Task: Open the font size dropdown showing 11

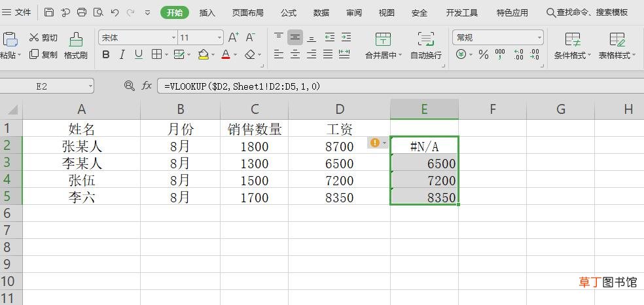Action: pyautogui.click(x=219, y=38)
